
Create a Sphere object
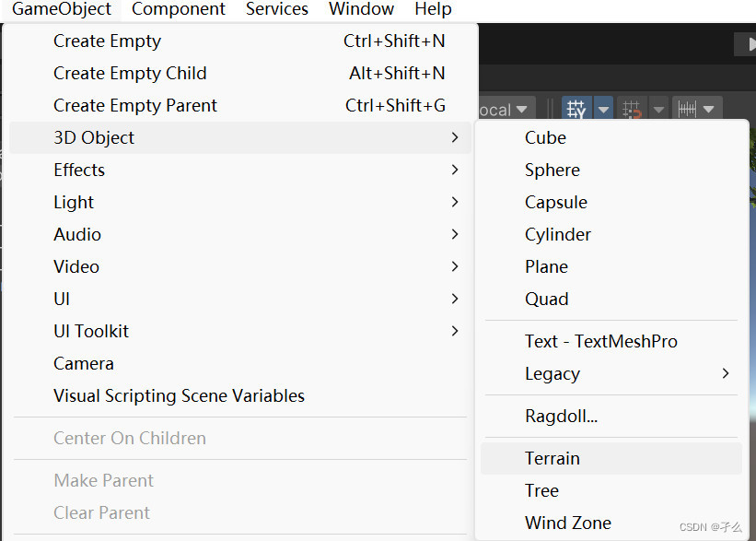click(611, 170)
